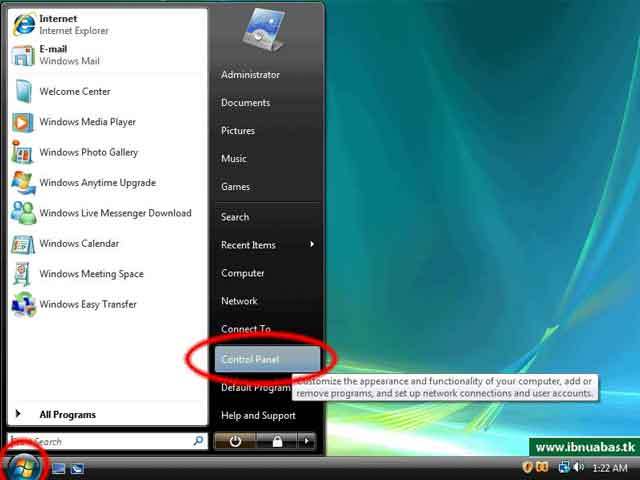
Task: Open the Pictures folder
Action: [x=238, y=131]
